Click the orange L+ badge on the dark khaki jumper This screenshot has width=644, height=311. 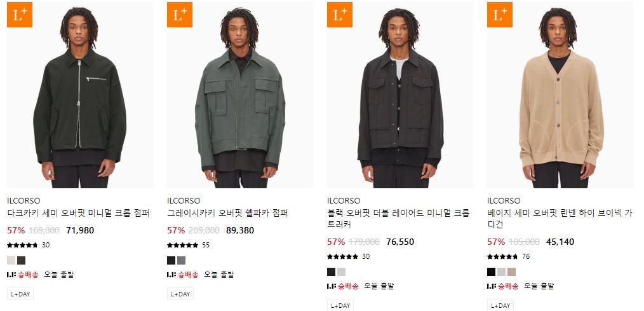(20, 15)
